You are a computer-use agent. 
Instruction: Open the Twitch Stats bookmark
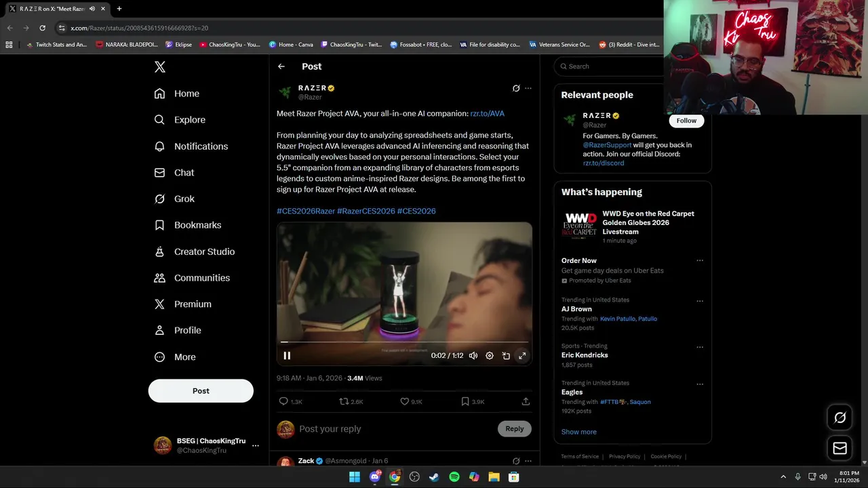click(x=56, y=45)
